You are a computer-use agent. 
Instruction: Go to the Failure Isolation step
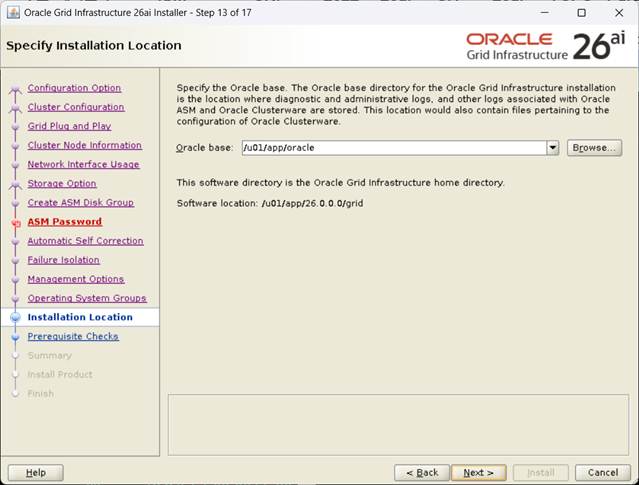64,260
